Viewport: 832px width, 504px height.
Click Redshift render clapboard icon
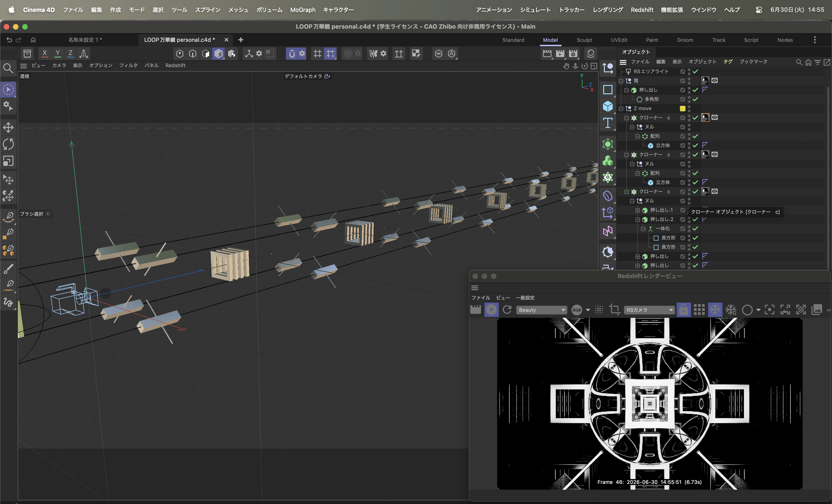[476, 310]
